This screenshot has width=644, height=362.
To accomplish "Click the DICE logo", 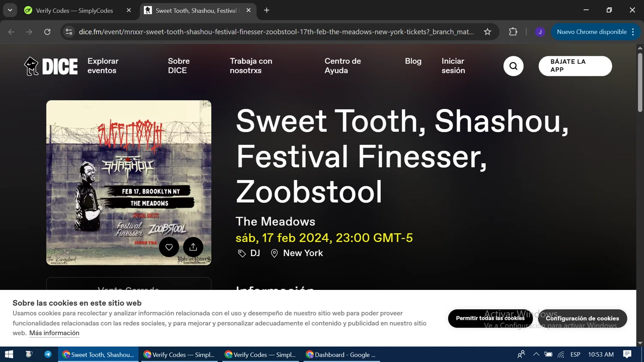I will pos(51,66).
